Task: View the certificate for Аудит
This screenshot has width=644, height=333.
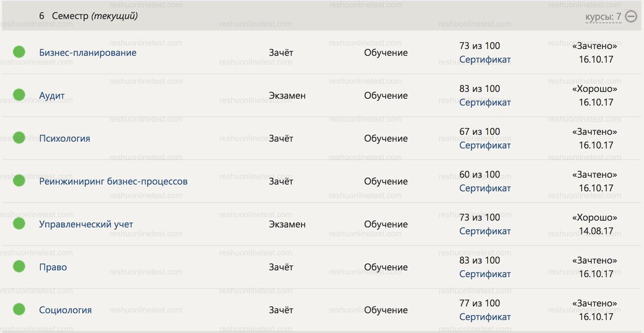Action: click(485, 102)
